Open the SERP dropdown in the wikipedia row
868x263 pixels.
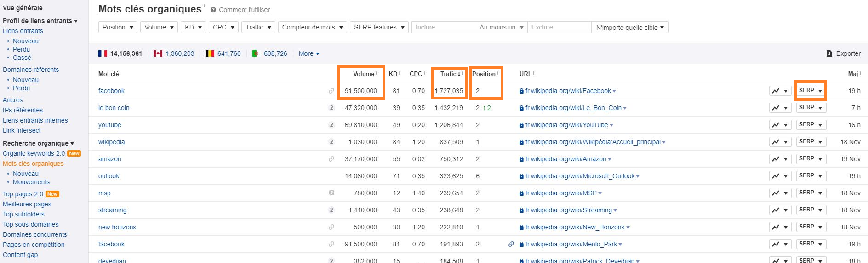pyautogui.click(x=811, y=142)
